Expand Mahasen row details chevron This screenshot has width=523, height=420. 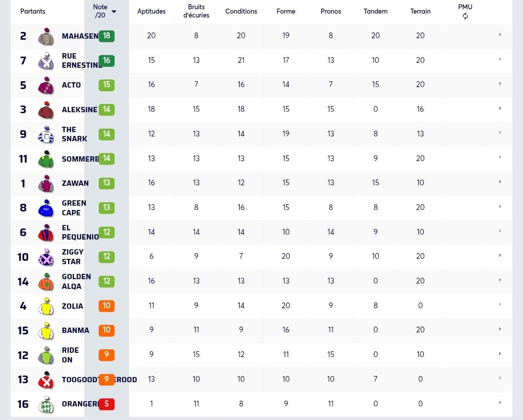[500, 35]
